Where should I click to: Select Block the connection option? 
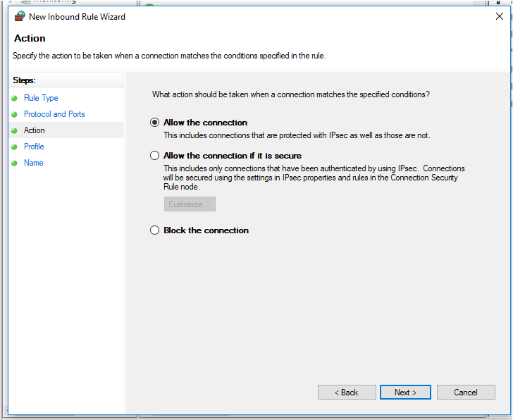click(x=154, y=230)
